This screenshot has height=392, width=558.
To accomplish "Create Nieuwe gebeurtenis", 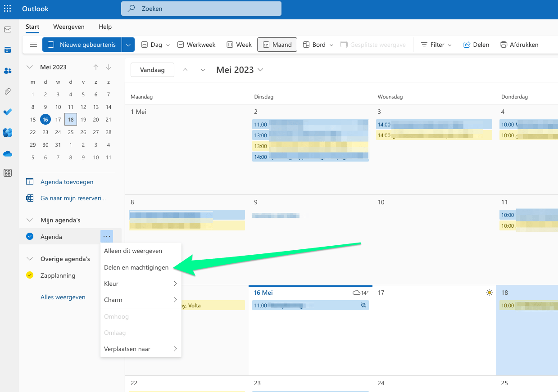I will tap(82, 45).
